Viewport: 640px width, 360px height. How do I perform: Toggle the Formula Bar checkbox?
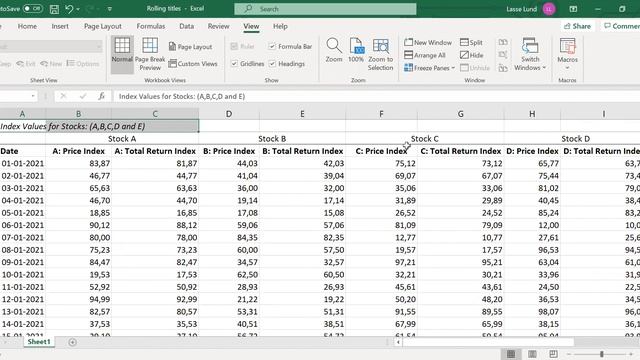pos(272,47)
